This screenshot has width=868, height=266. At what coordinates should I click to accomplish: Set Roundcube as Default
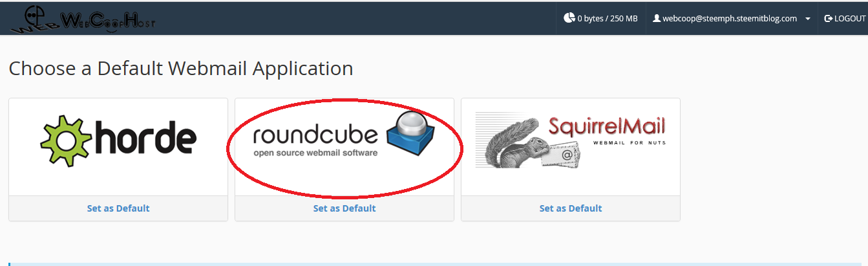344,208
